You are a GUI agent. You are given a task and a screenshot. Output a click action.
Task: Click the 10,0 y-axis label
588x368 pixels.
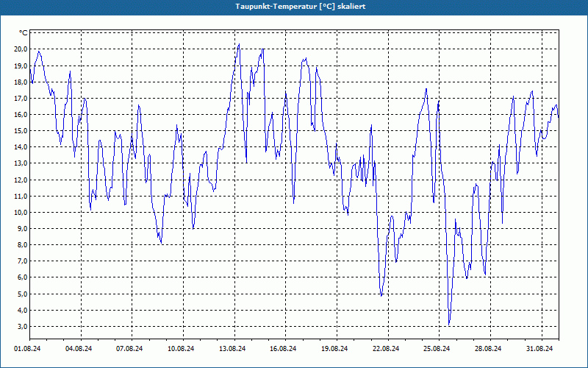pyautogui.click(x=21, y=213)
